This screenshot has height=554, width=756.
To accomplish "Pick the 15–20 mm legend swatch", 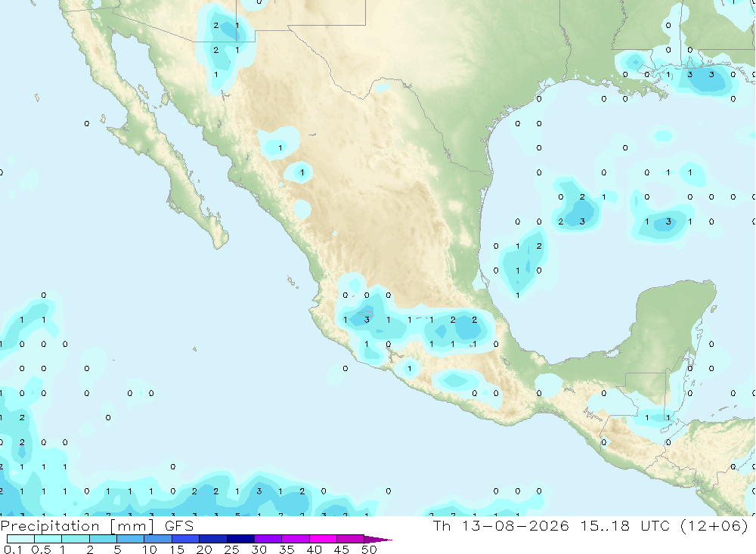I will [x=185, y=539].
